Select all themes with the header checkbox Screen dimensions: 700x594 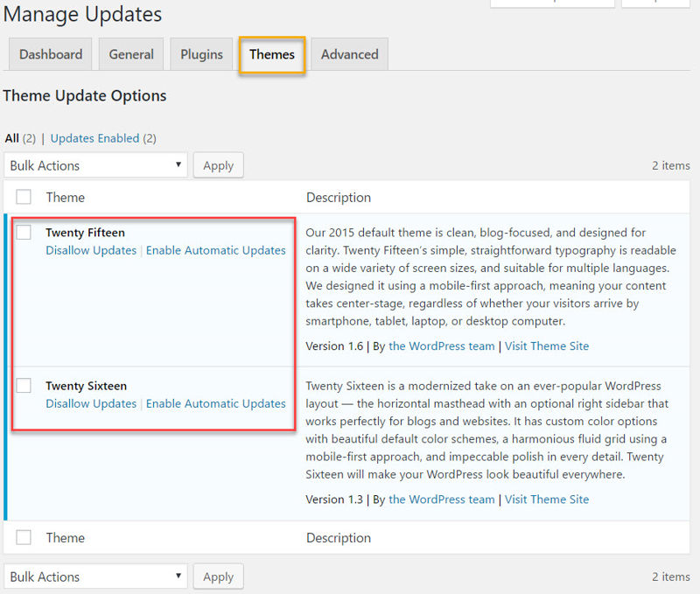click(24, 196)
